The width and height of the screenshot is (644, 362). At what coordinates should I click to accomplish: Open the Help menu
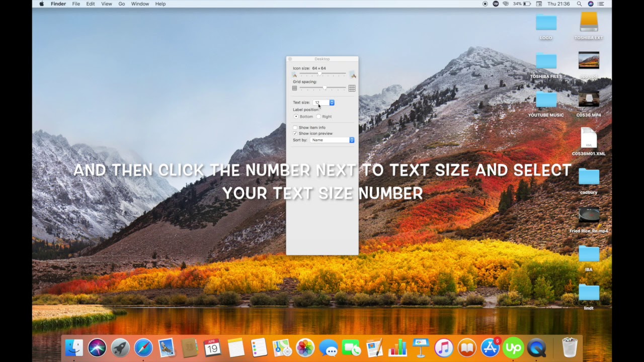click(160, 4)
